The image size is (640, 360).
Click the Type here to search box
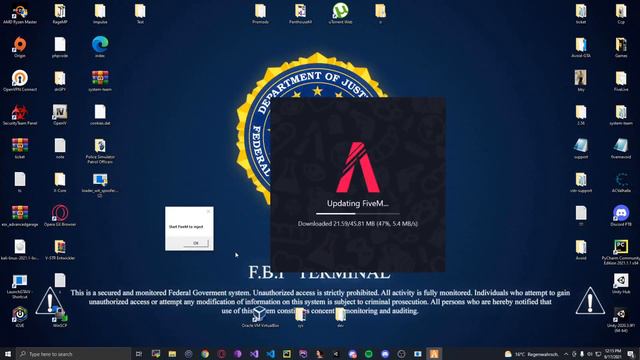[x=74, y=353]
